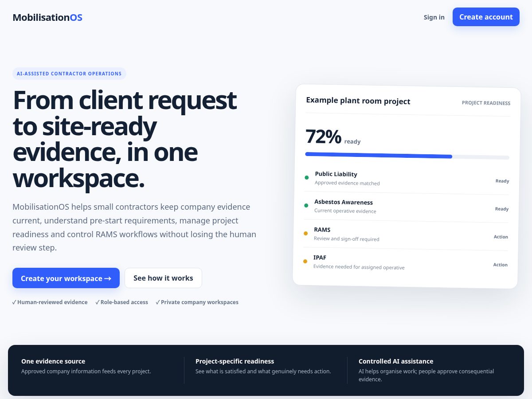Click 'AI helps organise work' description text
The image size is (532, 399).
[x=426, y=375]
